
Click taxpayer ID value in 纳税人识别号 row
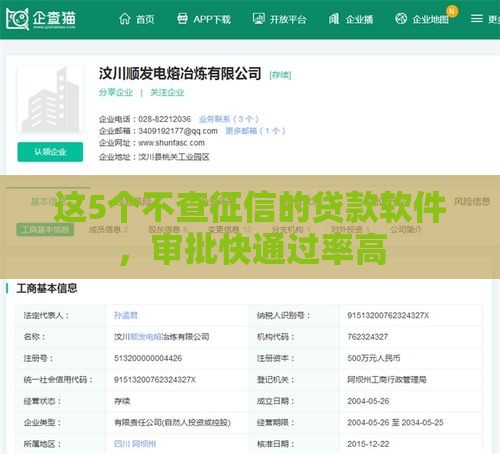tap(388, 315)
